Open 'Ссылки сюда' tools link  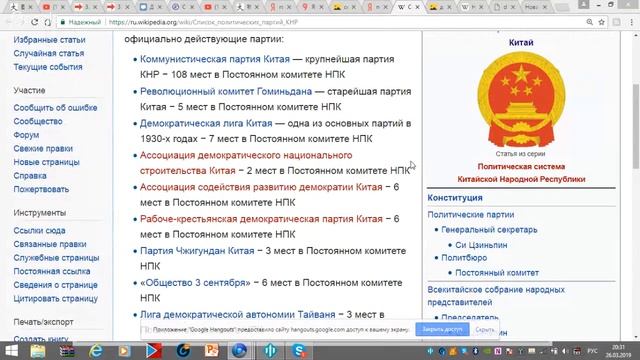click(39, 230)
